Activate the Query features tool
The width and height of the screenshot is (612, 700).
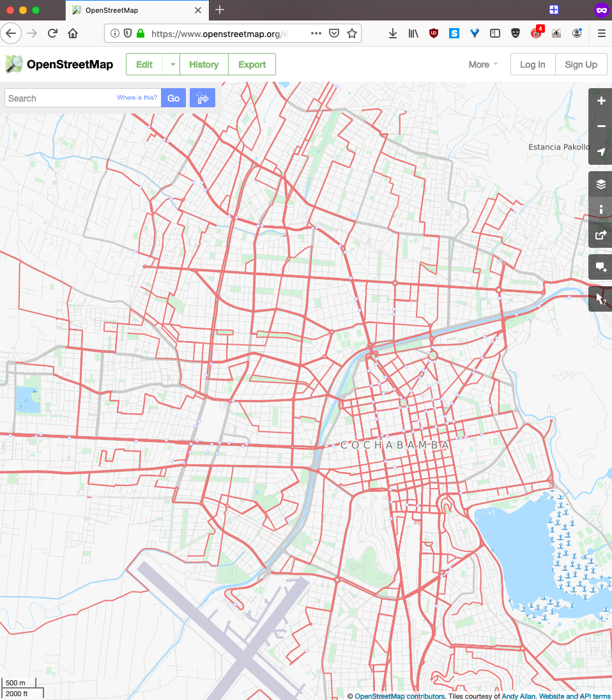coord(601,299)
